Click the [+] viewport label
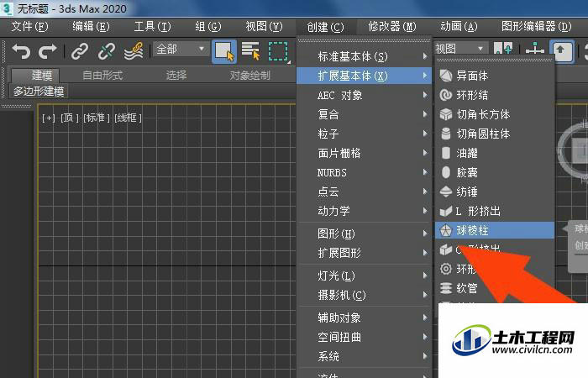588x378 pixels. coord(49,118)
